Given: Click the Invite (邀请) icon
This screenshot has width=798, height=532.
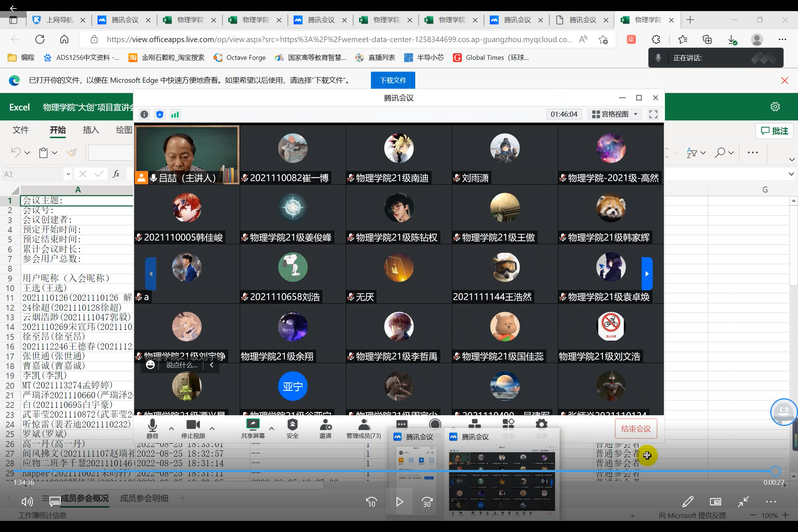Looking at the screenshot, I should (x=325, y=425).
